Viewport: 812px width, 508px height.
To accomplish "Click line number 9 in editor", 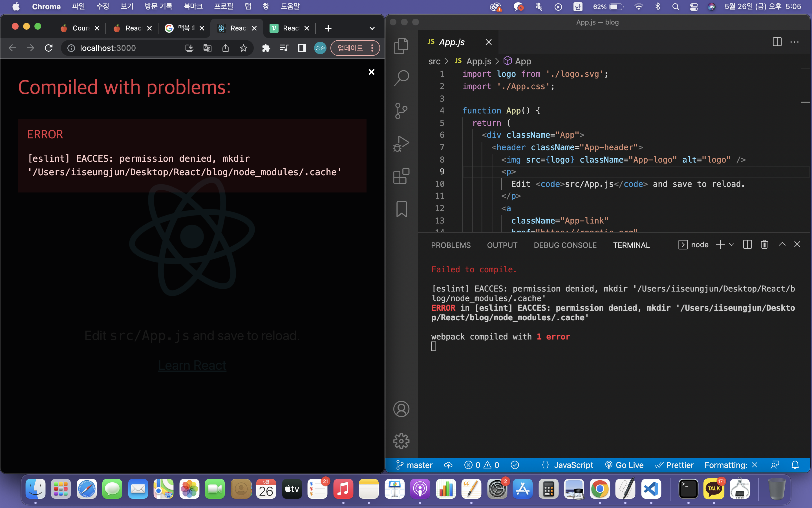I will (442, 171).
